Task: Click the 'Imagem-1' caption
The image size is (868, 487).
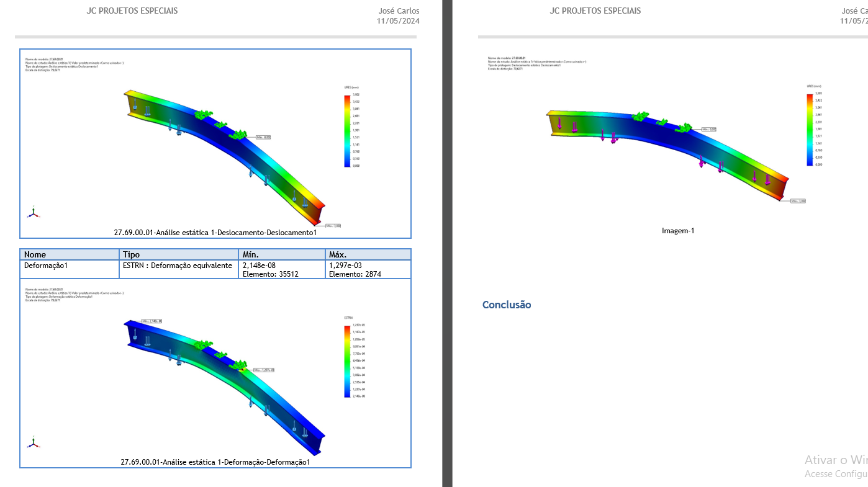Action: (678, 231)
